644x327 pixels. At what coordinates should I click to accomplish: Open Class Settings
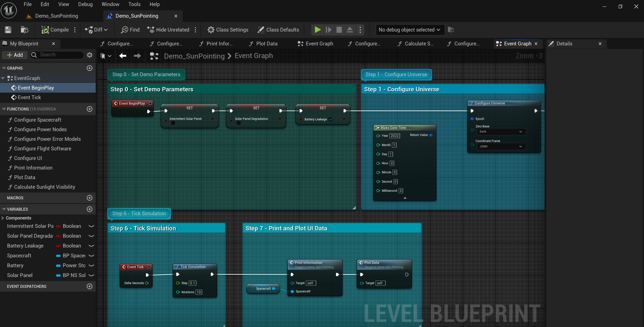[228, 30]
